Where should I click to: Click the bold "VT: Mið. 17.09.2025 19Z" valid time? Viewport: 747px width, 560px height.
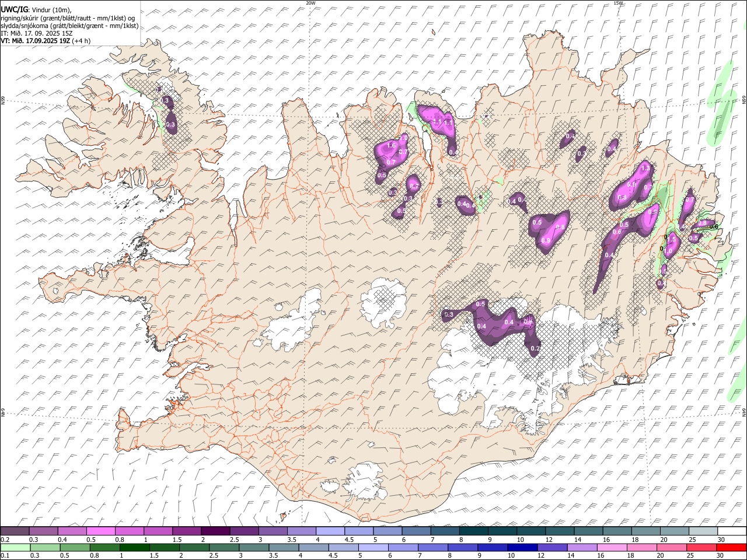[x=36, y=41]
